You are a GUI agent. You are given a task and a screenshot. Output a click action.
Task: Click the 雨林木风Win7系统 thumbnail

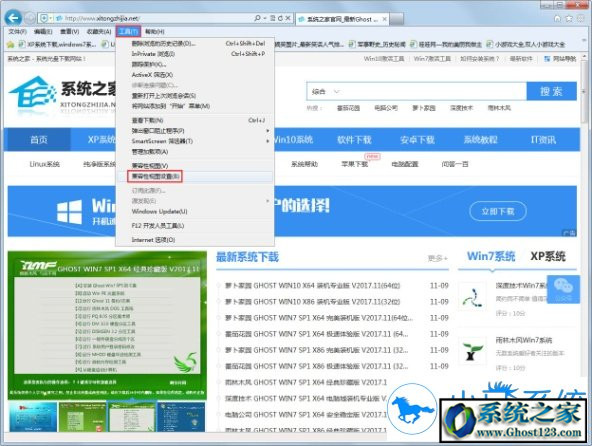click(472, 351)
